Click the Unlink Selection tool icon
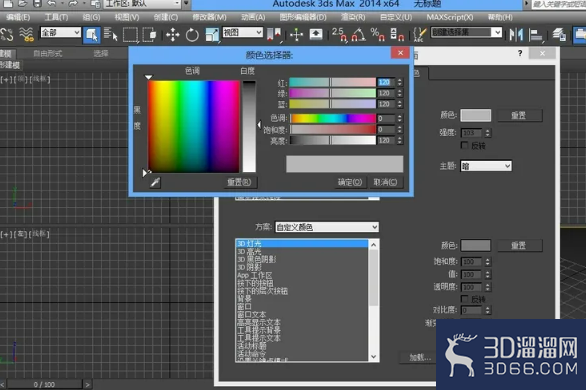 pyautogui.click(x=7, y=34)
